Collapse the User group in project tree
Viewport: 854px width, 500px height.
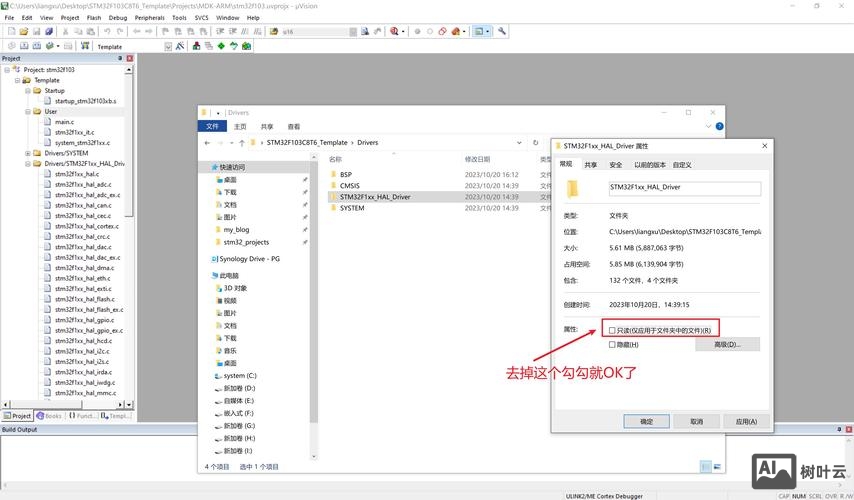click(x=28, y=111)
